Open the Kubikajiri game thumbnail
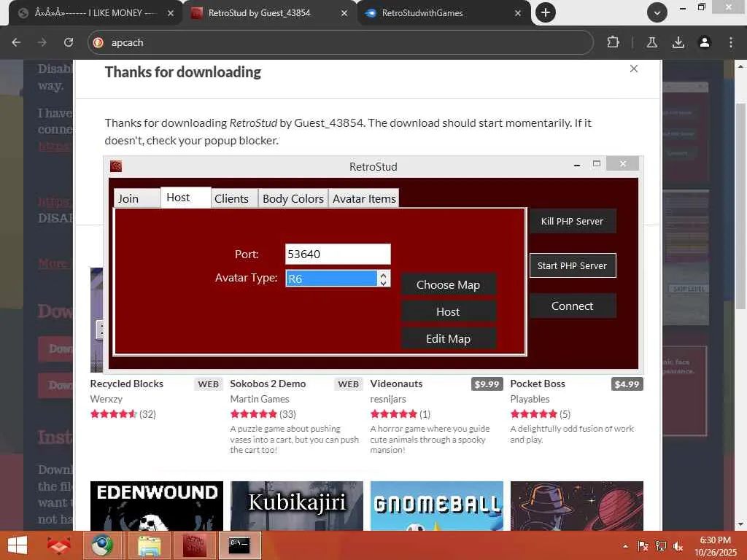This screenshot has width=747, height=560. [x=297, y=506]
